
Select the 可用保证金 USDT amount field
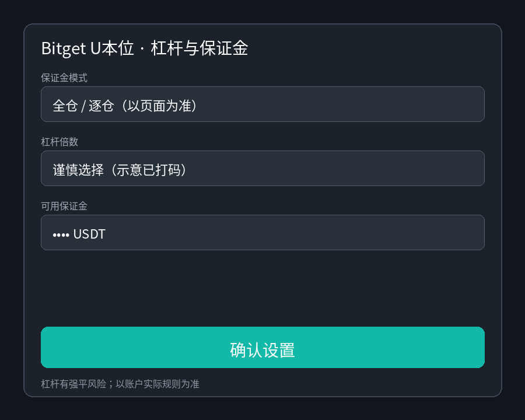coord(262,232)
